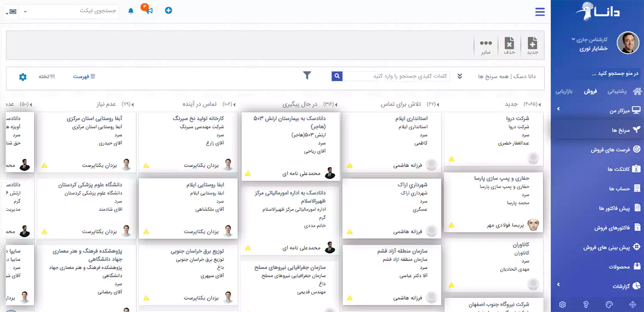The height and width of the screenshot is (312, 644).
Task: Click the announcements megaphone icon with badge
Action: point(149,10)
